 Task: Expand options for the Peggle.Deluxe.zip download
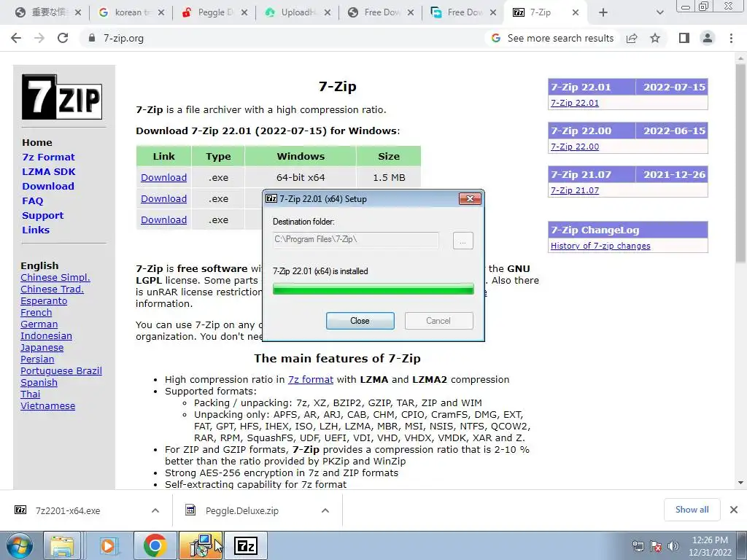coord(325,510)
